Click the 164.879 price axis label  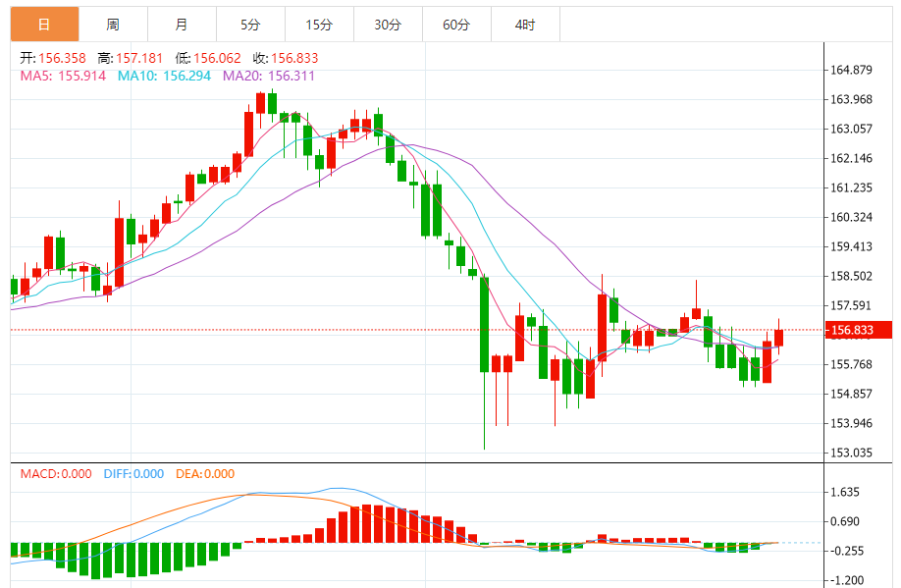(x=852, y=70)
